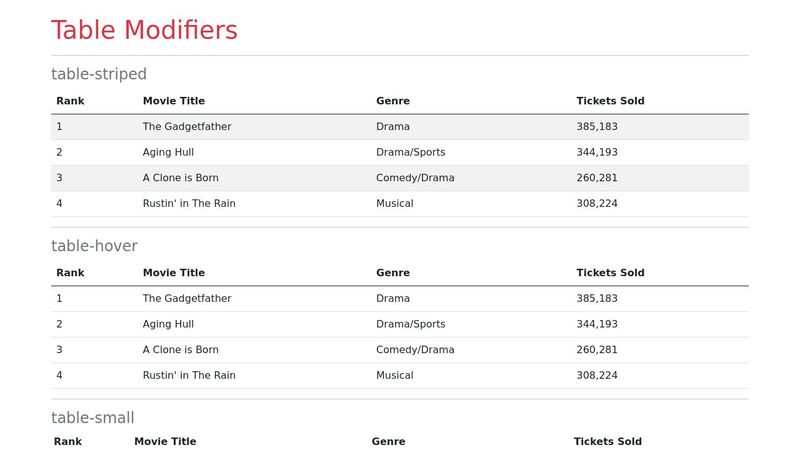This screenshot has width=800, height=450.
Task: Select Aging Hull in the striped table
Action: pyautogui.click(x=168, y=152)
